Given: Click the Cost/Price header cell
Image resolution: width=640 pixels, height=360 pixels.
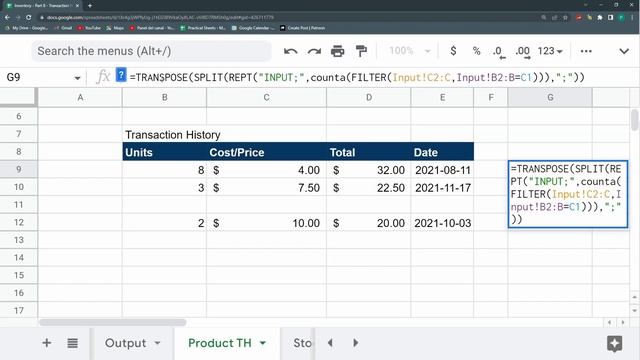Looking at the screenshot, I should tap(267, 152).
